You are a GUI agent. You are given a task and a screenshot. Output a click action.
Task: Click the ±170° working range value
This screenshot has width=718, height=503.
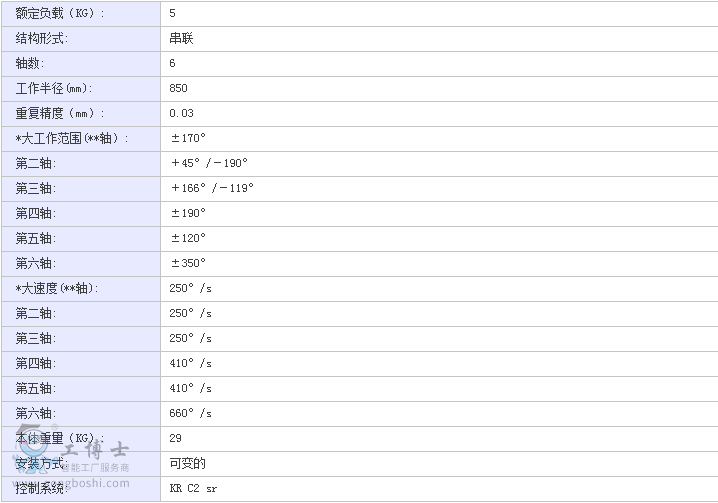click(188, 138)
